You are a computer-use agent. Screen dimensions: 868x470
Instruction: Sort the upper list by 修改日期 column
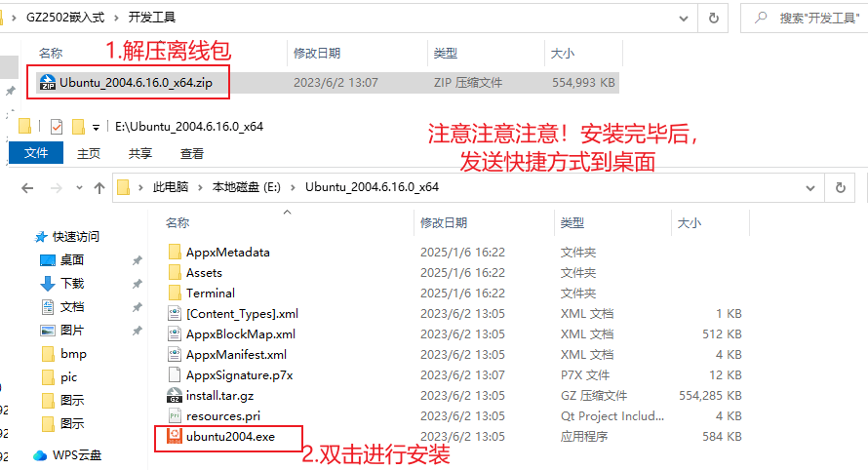pos(317,54)
